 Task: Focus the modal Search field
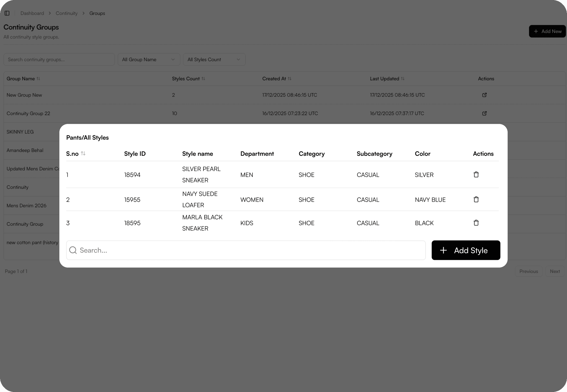coord(249,250)
